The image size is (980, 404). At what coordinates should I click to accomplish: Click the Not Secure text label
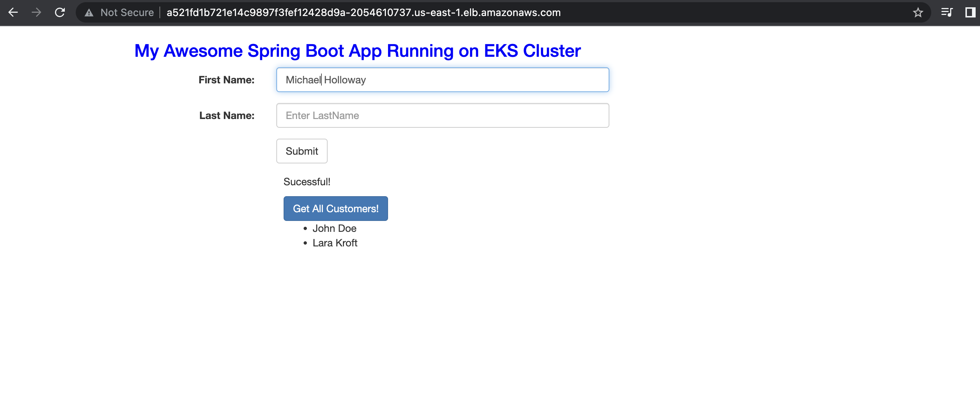pyautogui.click(x=127, y=12)
